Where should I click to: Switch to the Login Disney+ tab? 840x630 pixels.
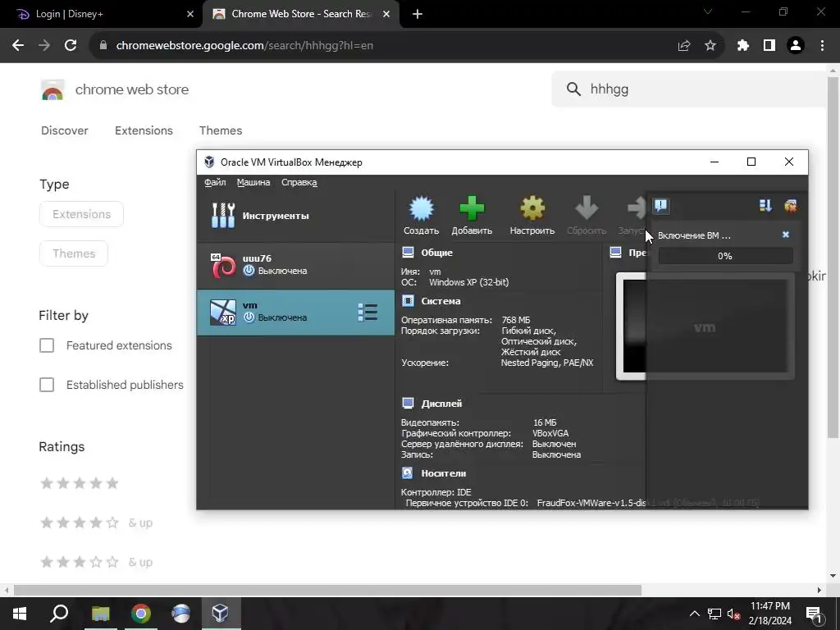click(102, 14)
